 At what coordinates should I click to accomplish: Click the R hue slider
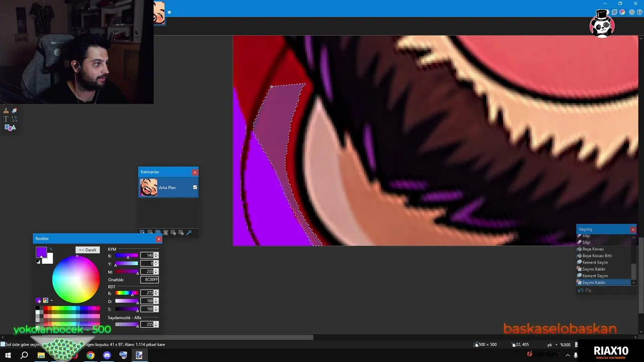click(x=126, y=293)
